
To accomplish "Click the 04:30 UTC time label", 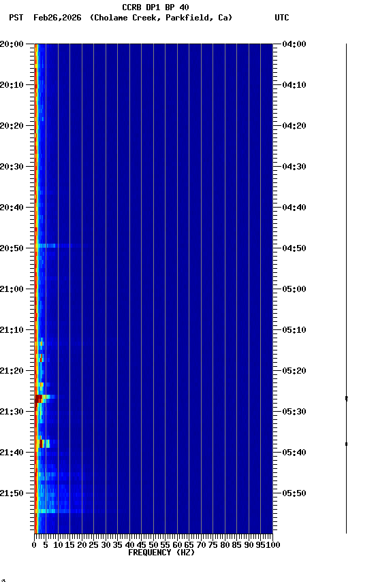I will pos(294,167).
